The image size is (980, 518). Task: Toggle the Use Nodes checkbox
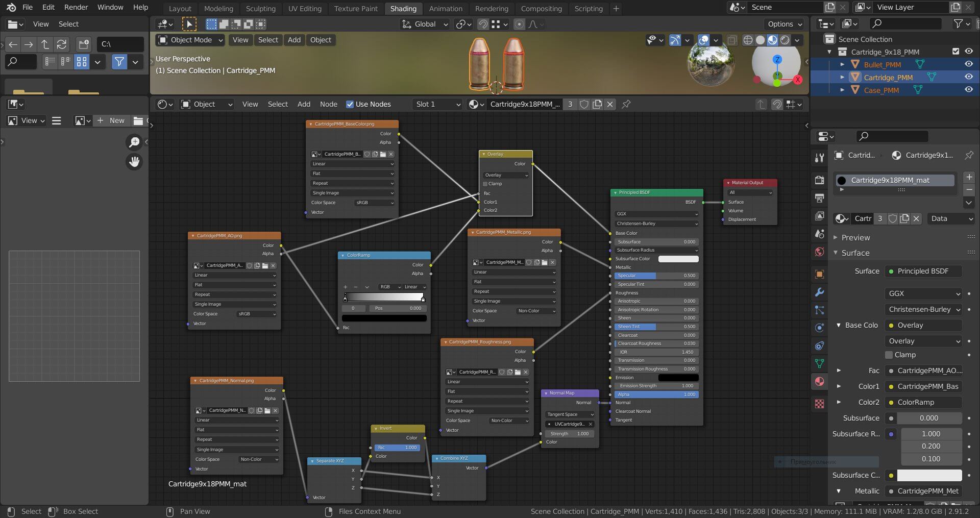coord(350,104)
